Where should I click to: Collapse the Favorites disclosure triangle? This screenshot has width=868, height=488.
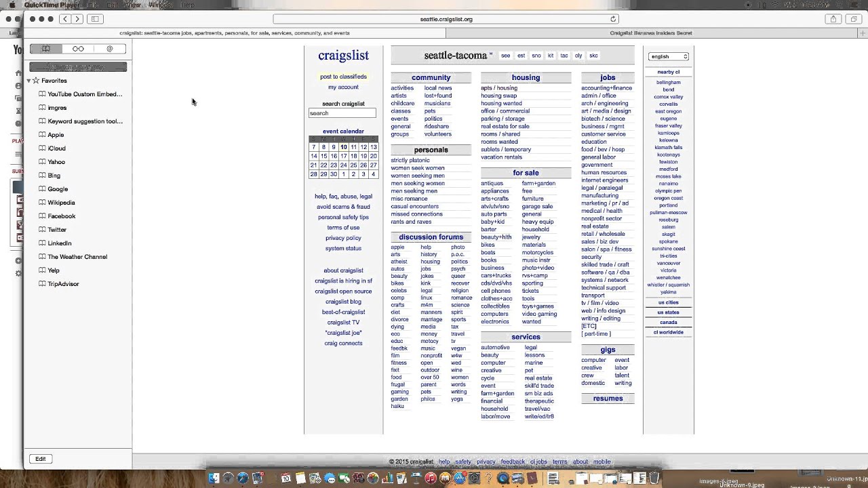point(29,81)
